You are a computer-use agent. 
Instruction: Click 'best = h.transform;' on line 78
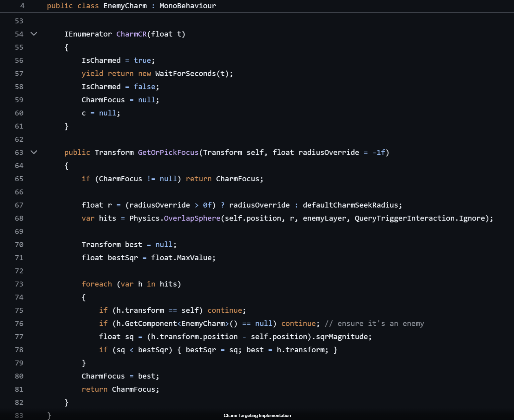pos(287,350)
